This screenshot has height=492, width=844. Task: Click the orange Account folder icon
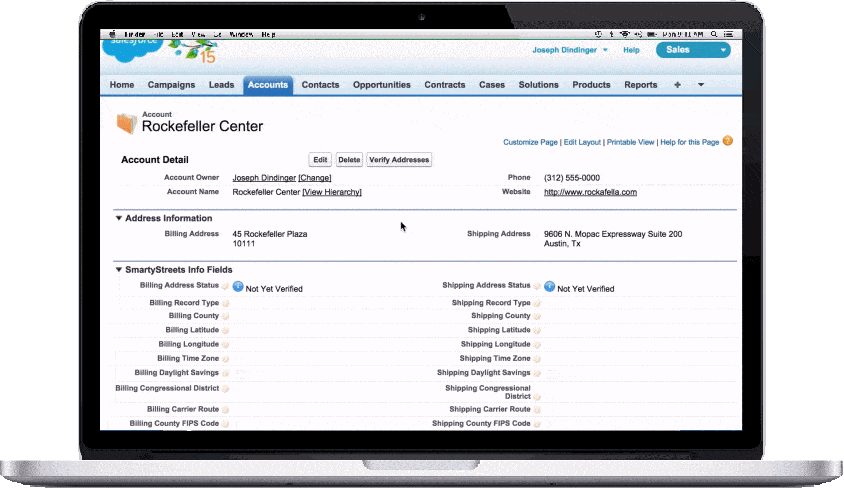[x=126, y=123]
